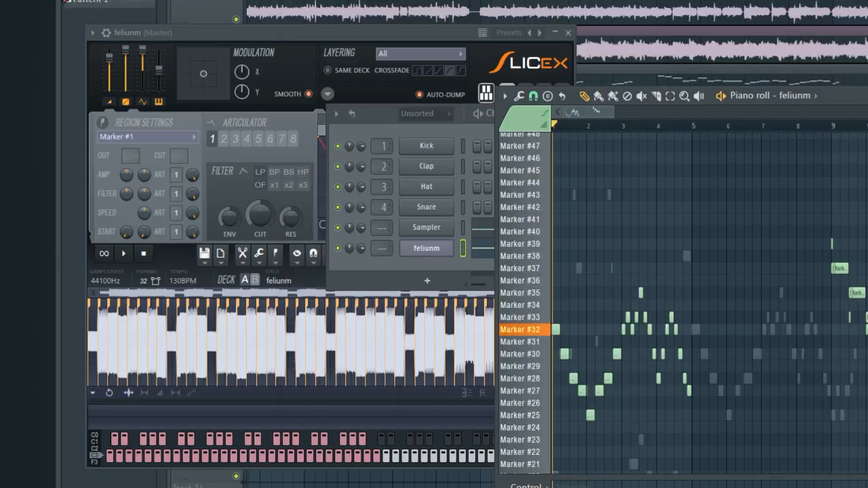Click the playback speaker tool in piano roll

[699, 96]
